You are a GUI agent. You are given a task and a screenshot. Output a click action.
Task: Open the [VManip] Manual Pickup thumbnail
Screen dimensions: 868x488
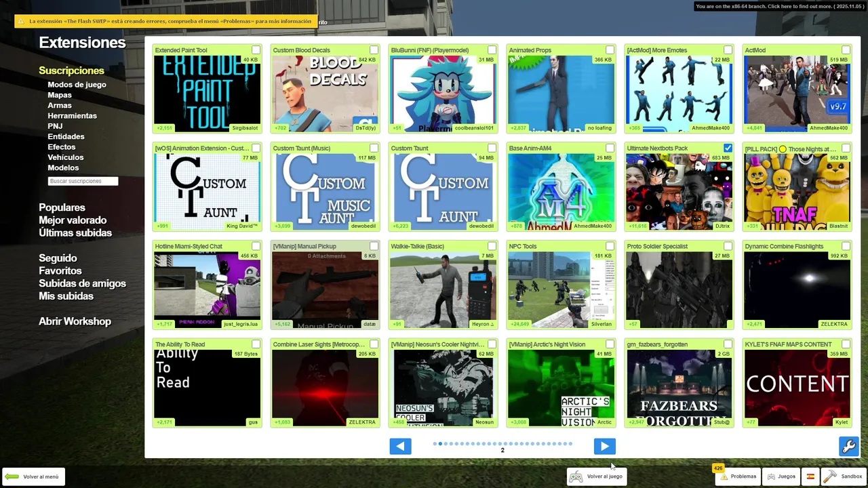coord(325,290)
